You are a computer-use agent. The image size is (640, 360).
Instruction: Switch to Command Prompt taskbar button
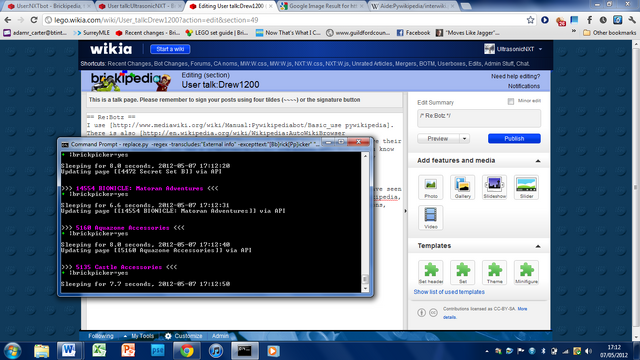point(245,351)
